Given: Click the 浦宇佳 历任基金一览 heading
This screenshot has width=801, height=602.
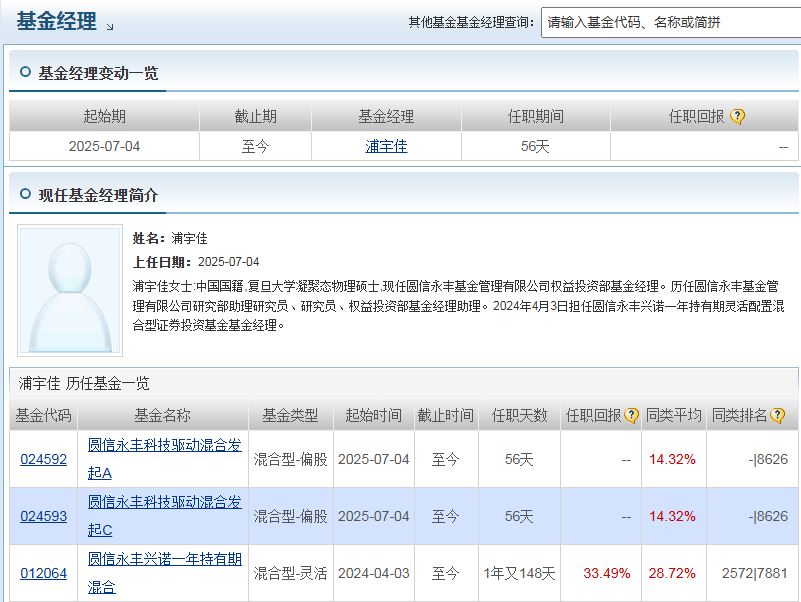Looking at the screenshot, I should pyautogui.click(x=84, y=383).
